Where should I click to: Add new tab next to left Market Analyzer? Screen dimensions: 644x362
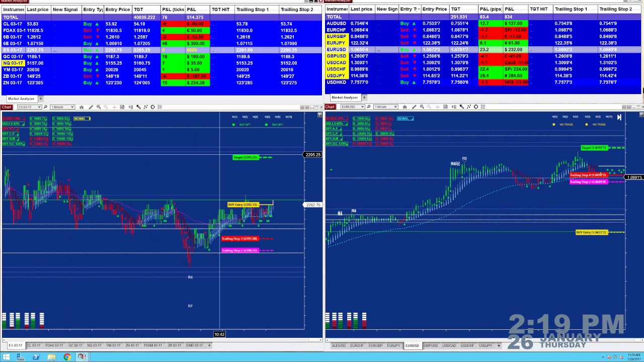pyautogui.click(x=41, y=99)
